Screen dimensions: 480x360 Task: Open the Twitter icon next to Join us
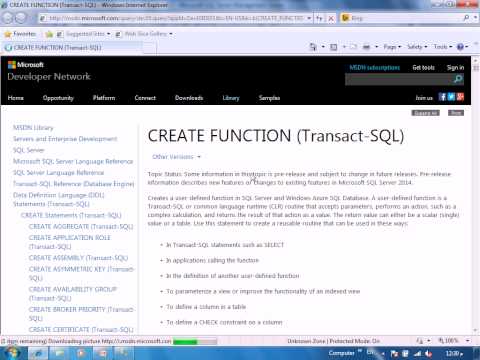451,97
